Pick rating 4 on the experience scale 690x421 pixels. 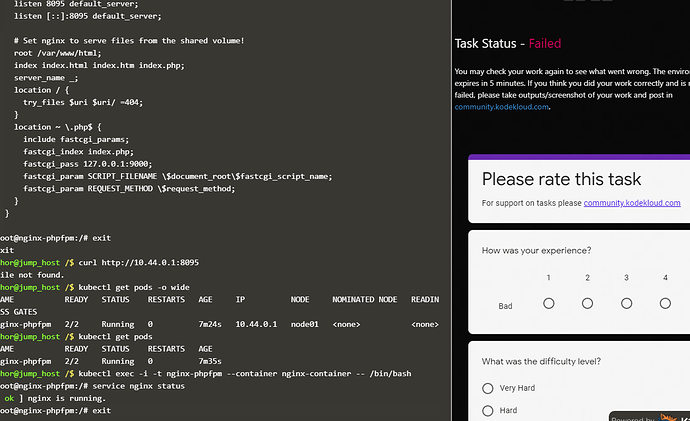(x=665, y=303)
